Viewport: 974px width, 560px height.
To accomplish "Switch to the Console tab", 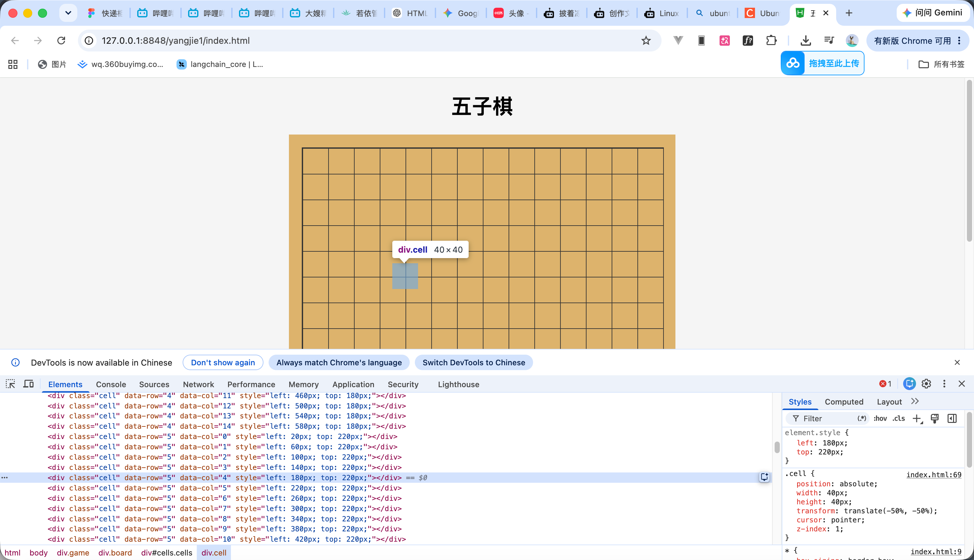I will coord(111,384).
